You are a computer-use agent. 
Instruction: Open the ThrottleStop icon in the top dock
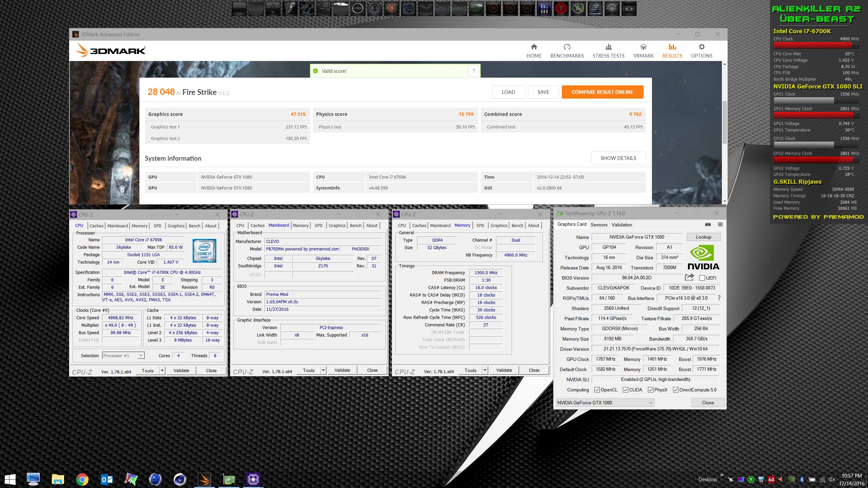pos(561,8)
